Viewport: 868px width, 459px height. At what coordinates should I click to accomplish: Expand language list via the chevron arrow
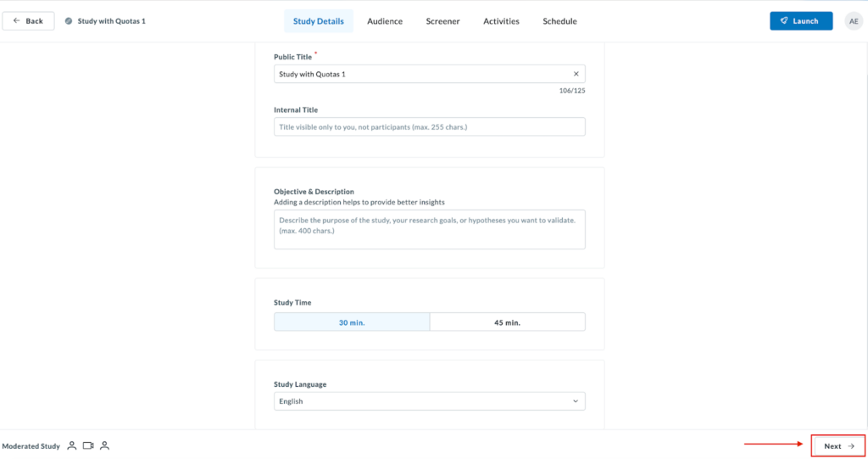576,401
